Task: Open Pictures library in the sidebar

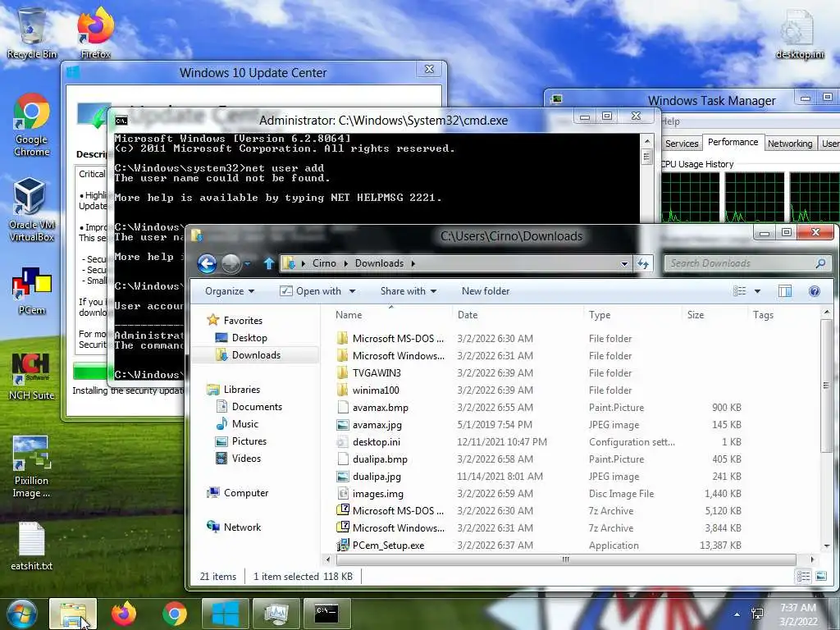Action: coord(249,441)
